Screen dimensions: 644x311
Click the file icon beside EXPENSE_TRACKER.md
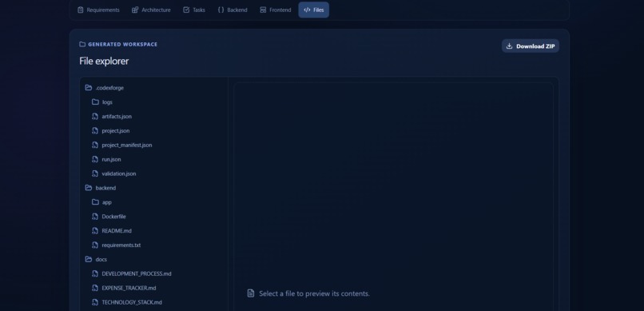coord(95,288)
